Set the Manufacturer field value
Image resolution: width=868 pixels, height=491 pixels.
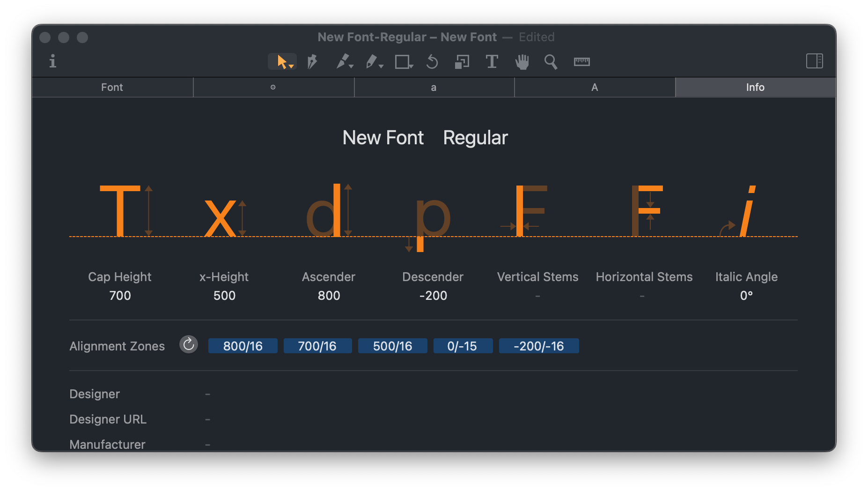point(207,445)
